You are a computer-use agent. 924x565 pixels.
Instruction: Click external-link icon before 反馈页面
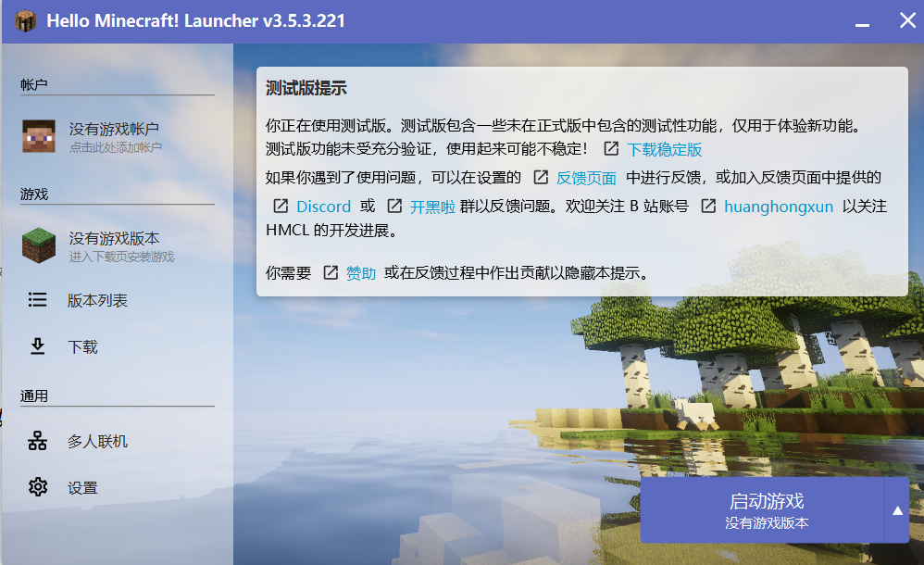(x=541, y=177)
